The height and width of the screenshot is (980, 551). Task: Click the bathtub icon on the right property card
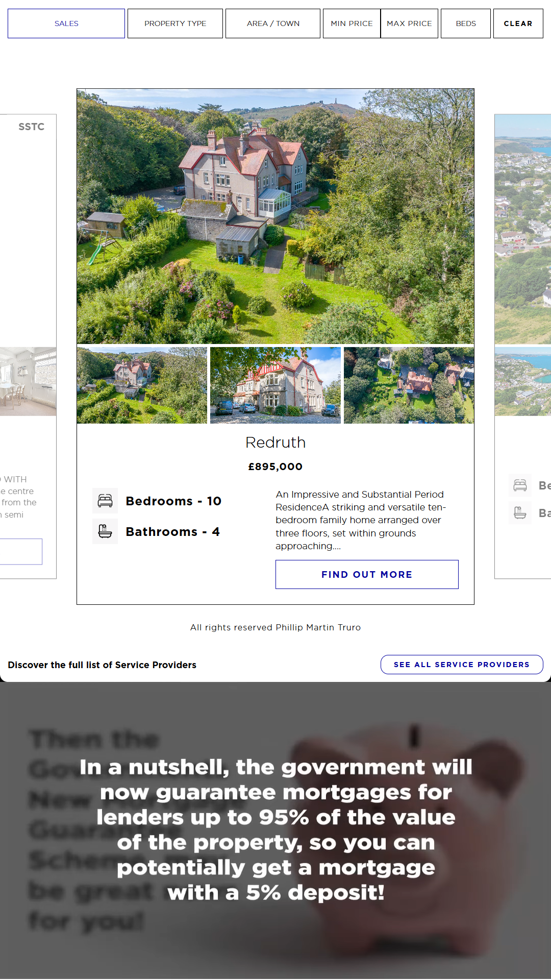520,512
